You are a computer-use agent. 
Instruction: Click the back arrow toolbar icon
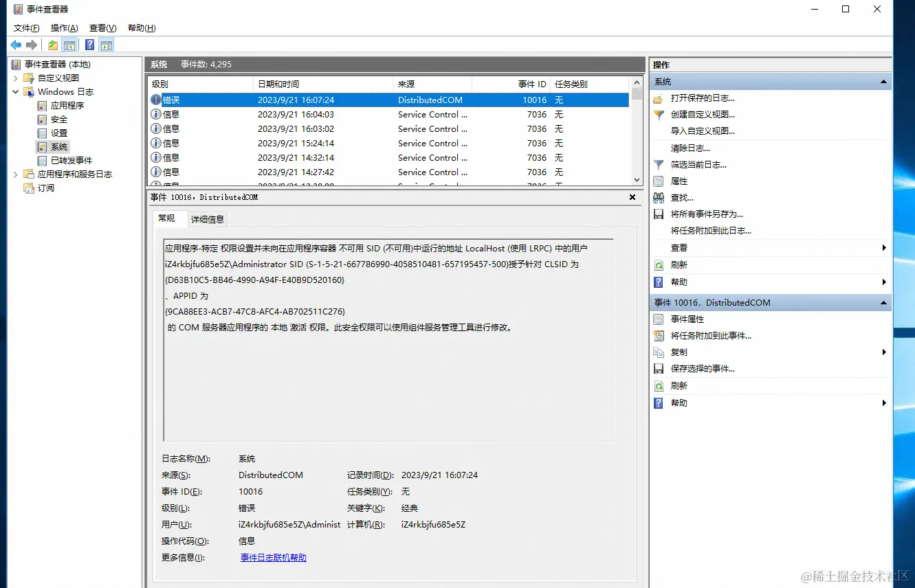[16, 45]
